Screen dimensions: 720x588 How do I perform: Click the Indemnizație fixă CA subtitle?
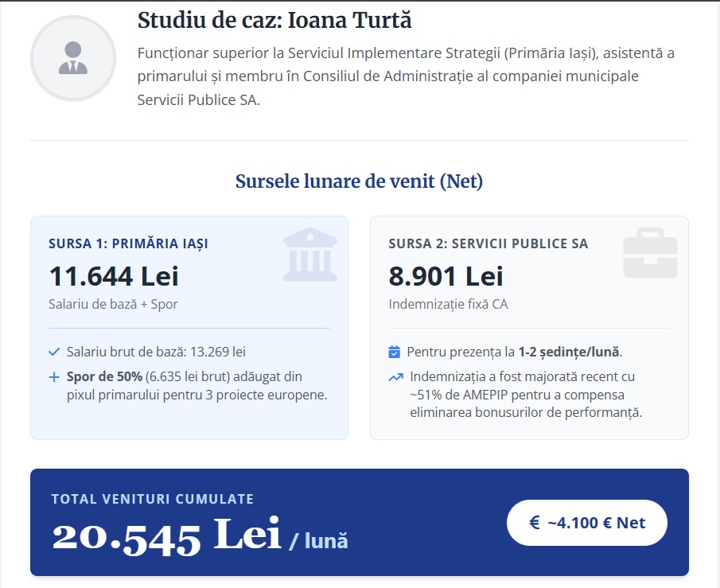448,304
